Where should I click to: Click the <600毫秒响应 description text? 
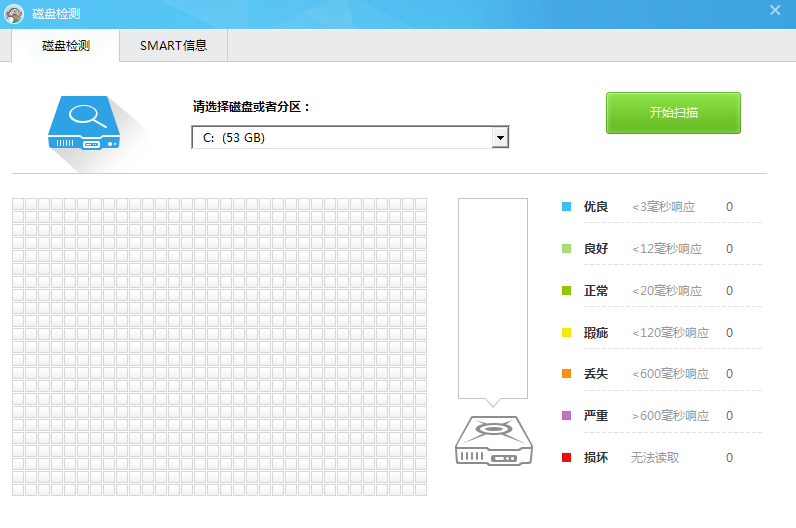click(670, 374)
